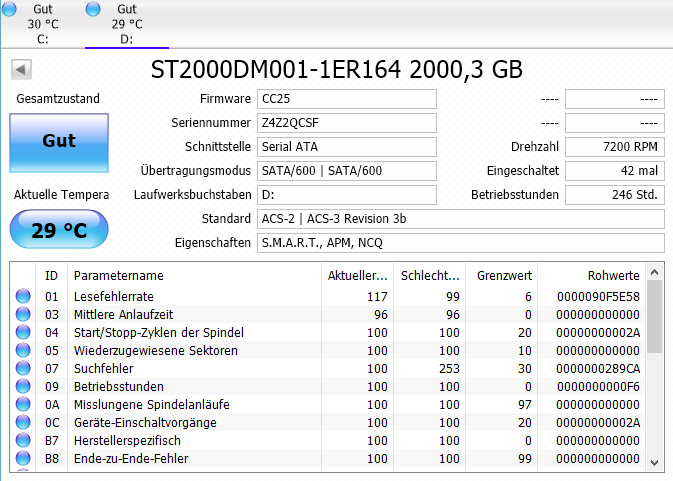Click the Schlecht... column header
The height and width of the screenshot is (481, 673).
point(430,275)
